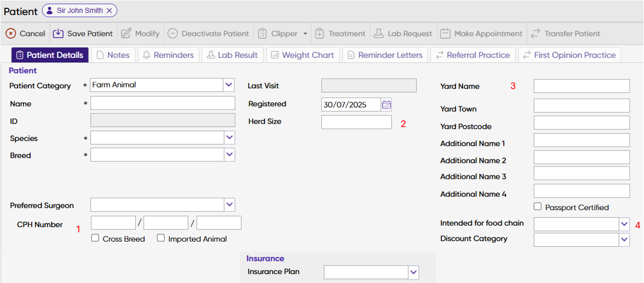
Task: Click the Patient Details clipboard icon
Action: [x=19, y=55]
